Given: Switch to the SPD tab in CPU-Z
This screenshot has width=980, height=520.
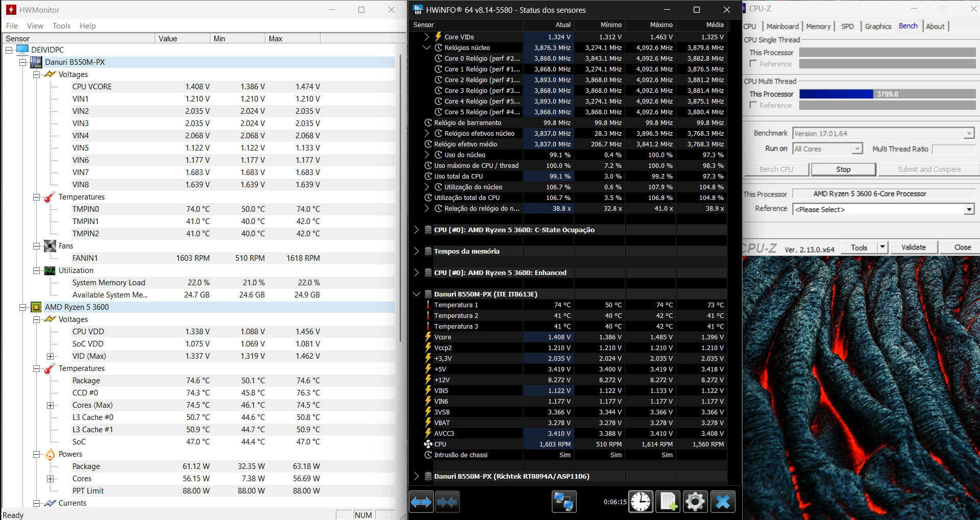Looking at the screenshot, I should coord(847,27).
